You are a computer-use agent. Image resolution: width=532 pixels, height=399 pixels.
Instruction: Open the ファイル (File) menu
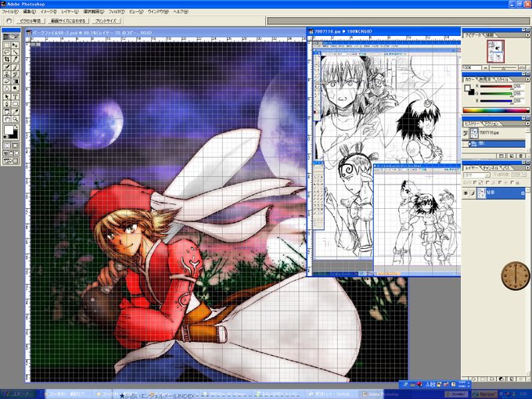pyautogui.click(x=10, y=12)
